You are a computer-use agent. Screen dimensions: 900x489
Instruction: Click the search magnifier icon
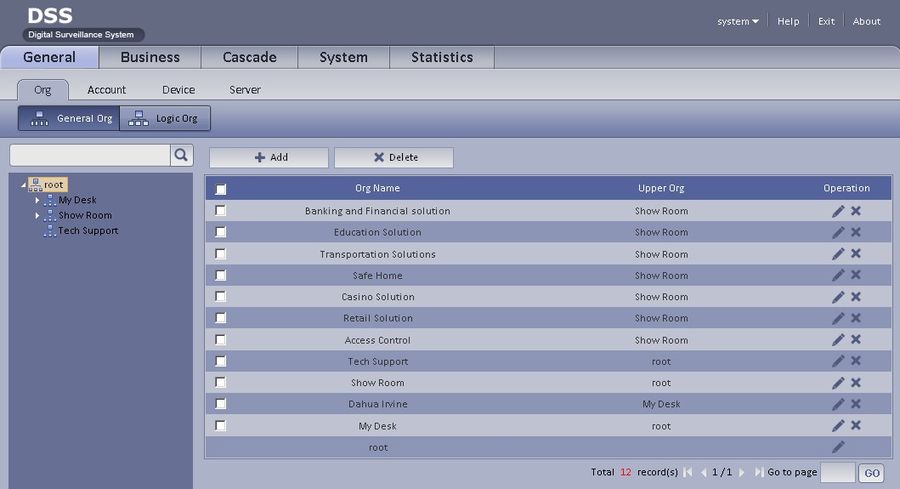click(181, 155)
